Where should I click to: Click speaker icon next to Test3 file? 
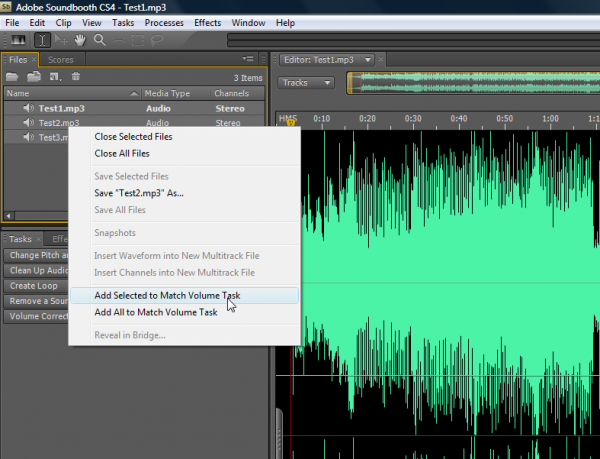point(28,137)
